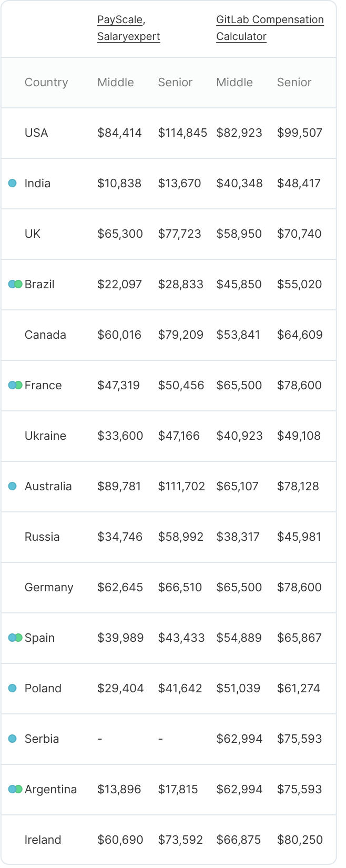Image resolution: width=346 pixels, height=868 pixels.
Task: Click the blue dot beside Serbia
Action: tap(13, 739)
